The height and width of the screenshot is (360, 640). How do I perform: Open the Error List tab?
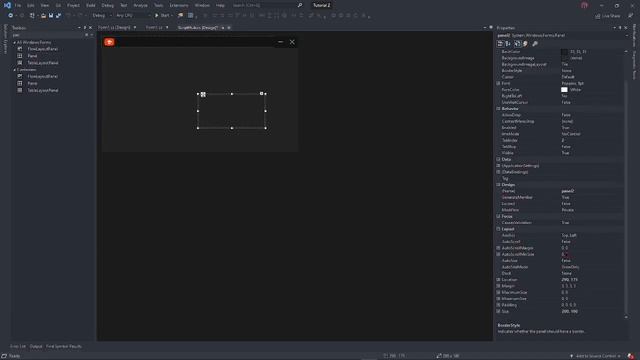point(18,347)
